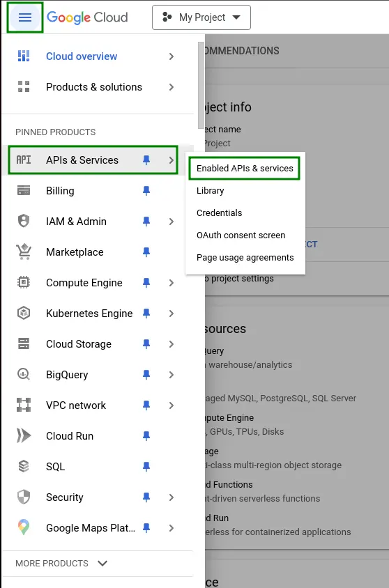The width and height of the screenshot is (389, 588).
Task: Click the VPC network icon
Action: (24, 405)
